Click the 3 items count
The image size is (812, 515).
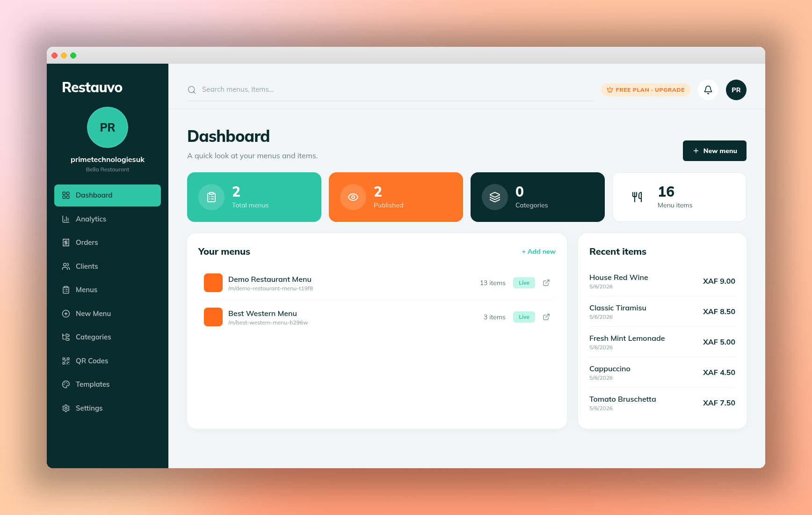click(x=494, y=317)
